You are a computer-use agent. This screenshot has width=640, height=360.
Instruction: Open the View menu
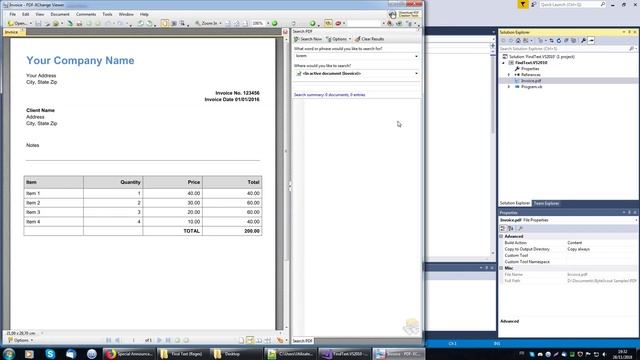click(40, 14)
